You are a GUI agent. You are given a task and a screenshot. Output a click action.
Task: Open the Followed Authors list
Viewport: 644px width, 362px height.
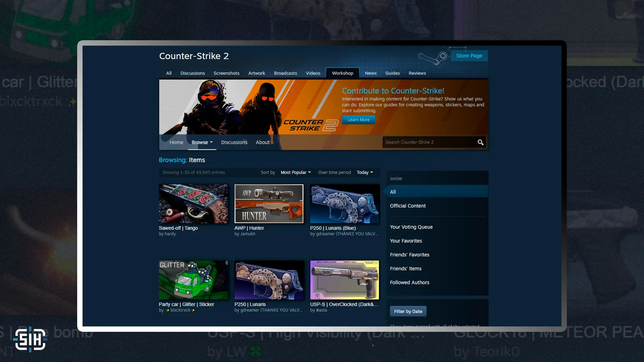click(x=410, y=282)
